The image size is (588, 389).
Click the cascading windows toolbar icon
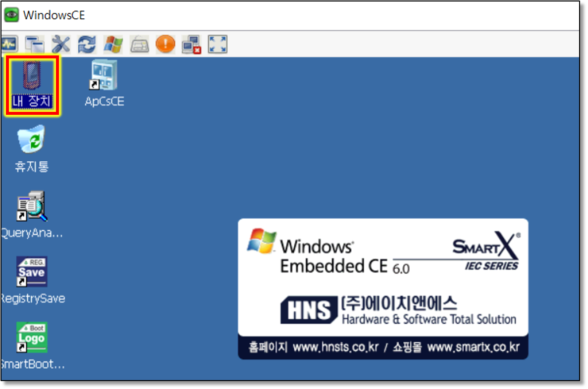pyautogui.click(x=35, y=45)
